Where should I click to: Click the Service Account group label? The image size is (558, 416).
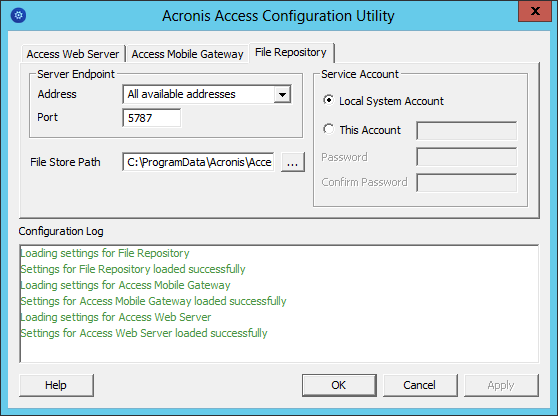click(x=360, y=74)
